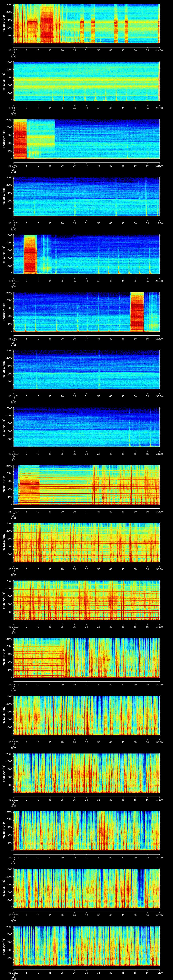Click the spectrogram panel starting at 18:24:00

click(x=86, y=81)
